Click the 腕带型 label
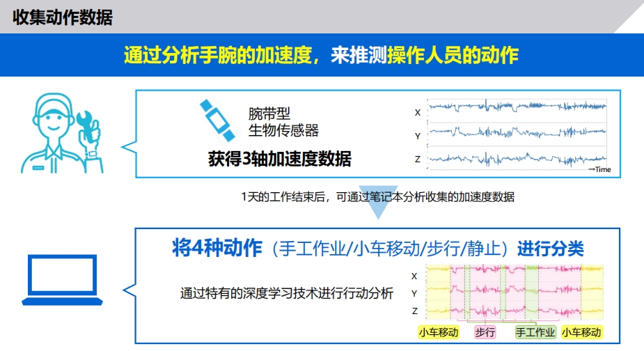The width and height of the screenshot is (644, 351). (269, 113)
